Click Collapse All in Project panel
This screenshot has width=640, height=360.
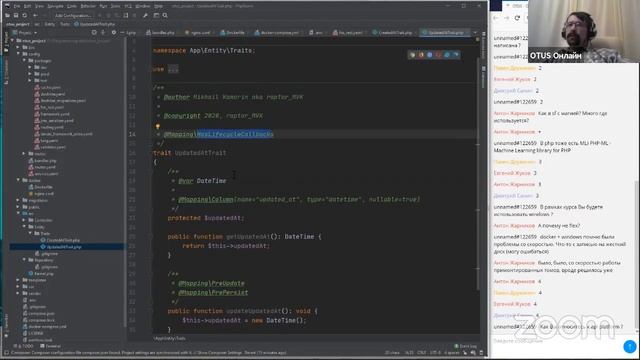[x=103, y=33]
